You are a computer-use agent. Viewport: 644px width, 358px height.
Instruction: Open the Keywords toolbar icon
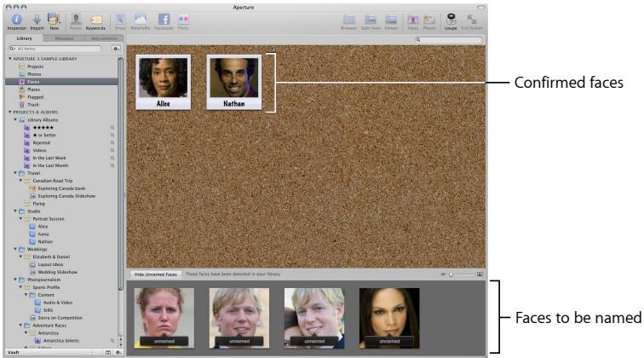95,22
